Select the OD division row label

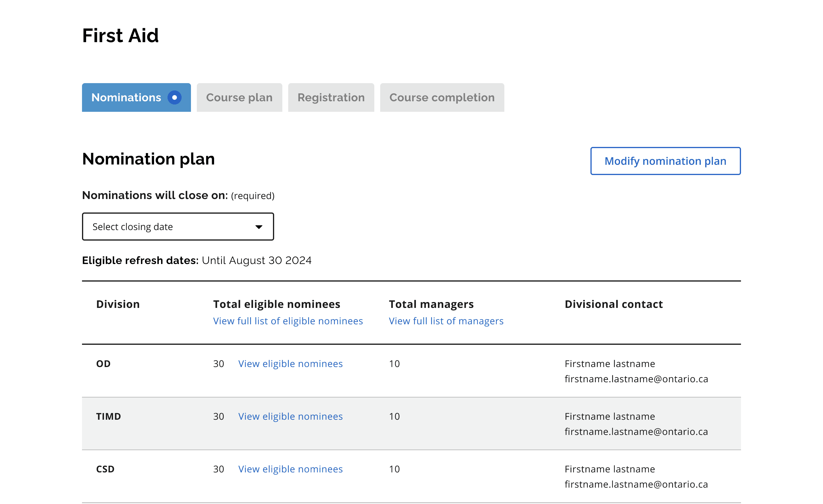click(103, 364)
